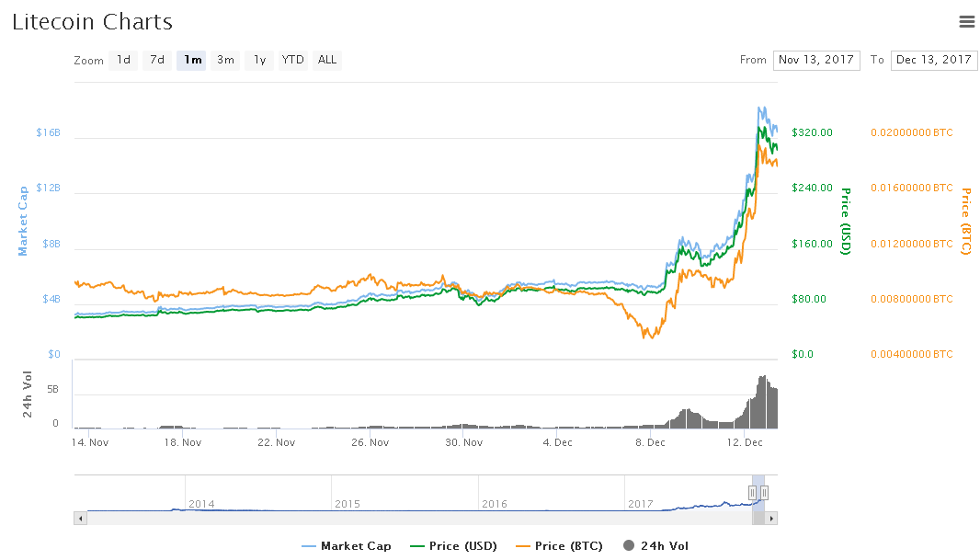980x560 pixels.
Task: Click the 8. Dec date label
Action: click(x=650, y=442)
